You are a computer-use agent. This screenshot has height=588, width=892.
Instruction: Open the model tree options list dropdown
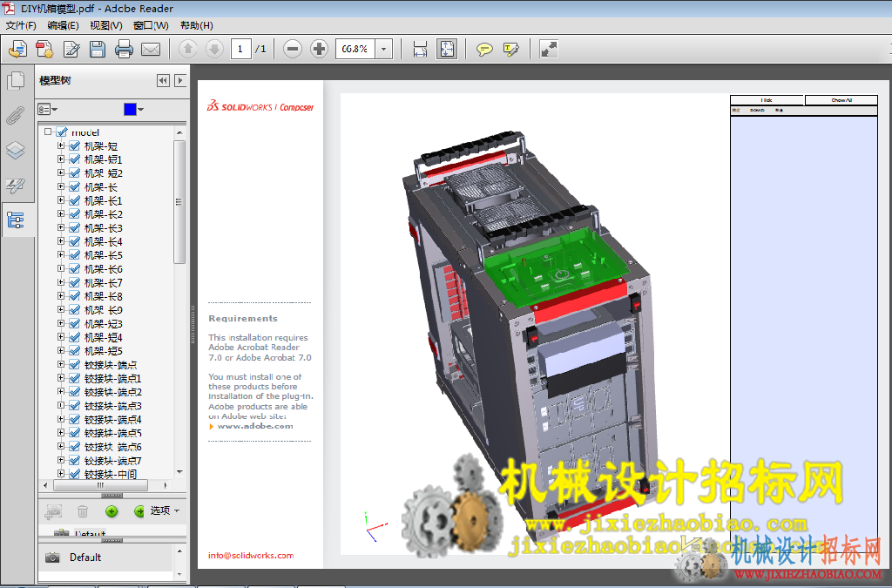click(x=48, y=109)
